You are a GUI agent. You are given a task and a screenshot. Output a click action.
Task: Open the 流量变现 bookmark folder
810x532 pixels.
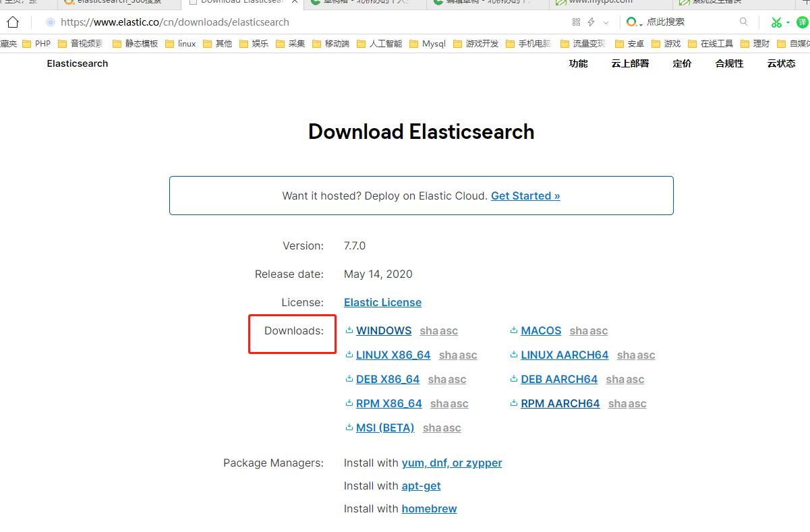[583, 44]
